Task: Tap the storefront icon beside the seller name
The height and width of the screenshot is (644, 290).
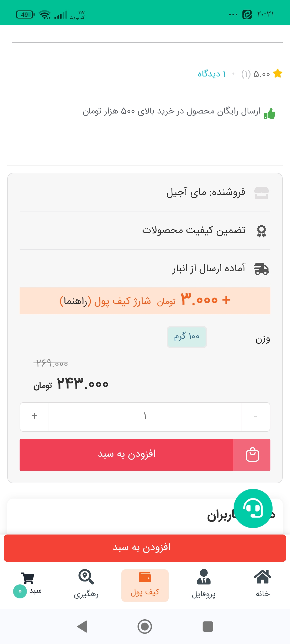Action: [262, 193]
